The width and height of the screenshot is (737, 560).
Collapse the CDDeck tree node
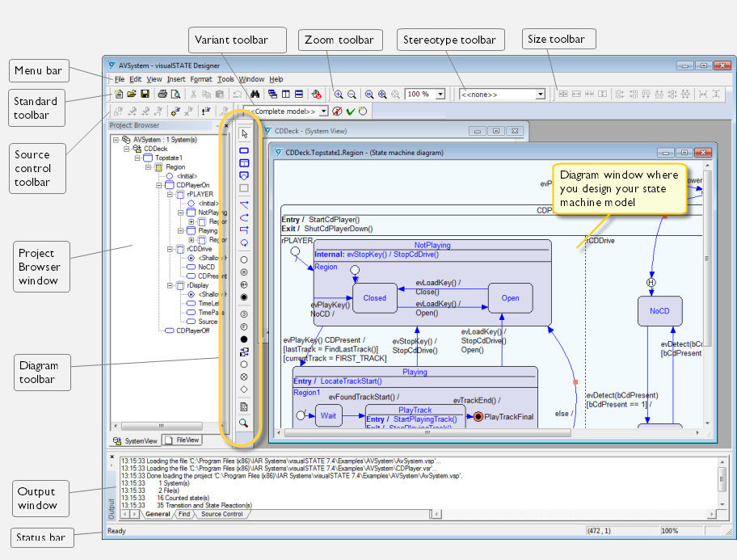click(x=126, y=149)
